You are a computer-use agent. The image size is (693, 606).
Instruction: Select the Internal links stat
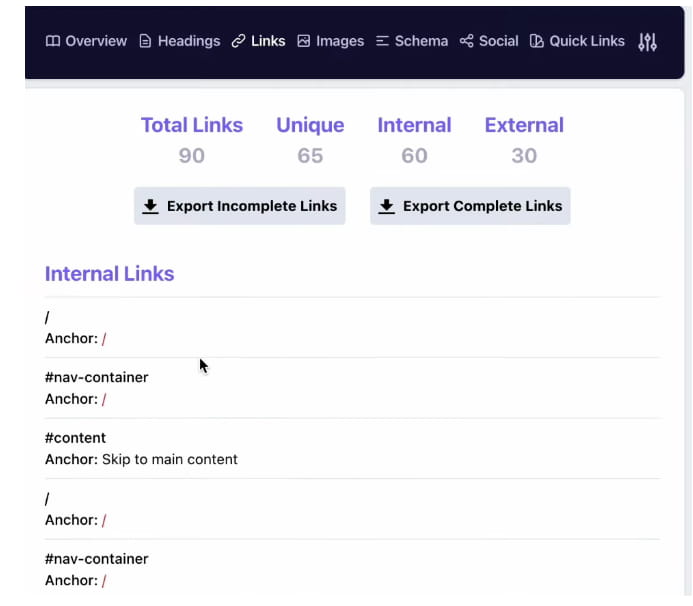(414, 125)
